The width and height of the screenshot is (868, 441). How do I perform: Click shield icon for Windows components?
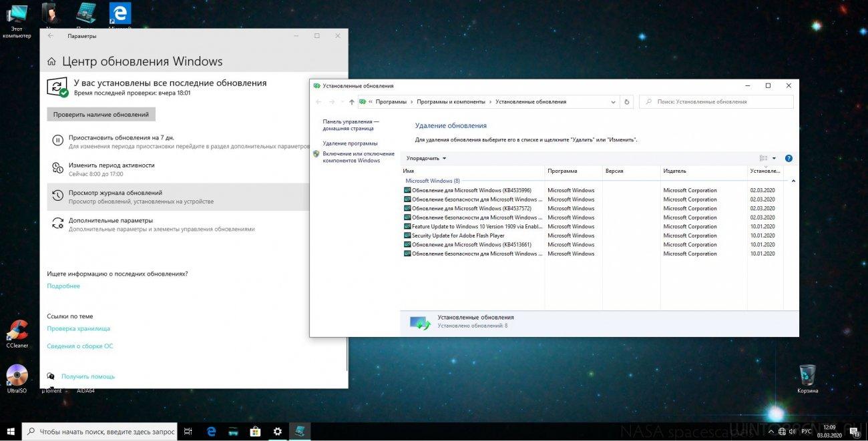tap(316, 153)
